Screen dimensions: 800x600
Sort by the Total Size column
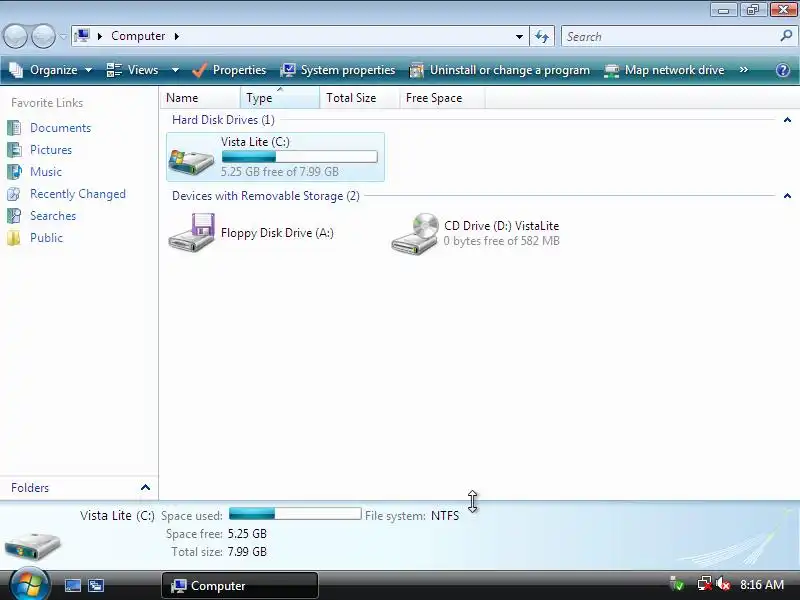[360, 97]
